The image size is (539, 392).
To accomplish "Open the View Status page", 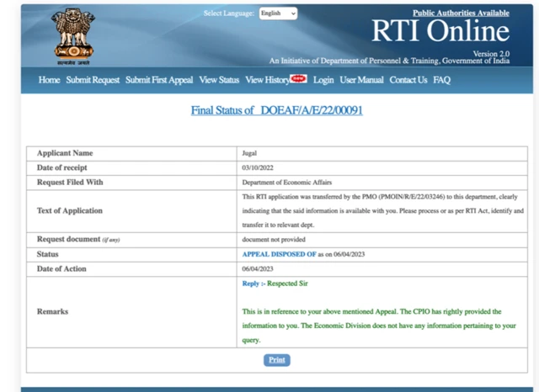I will pyautogui.click(x=219, y=80).
